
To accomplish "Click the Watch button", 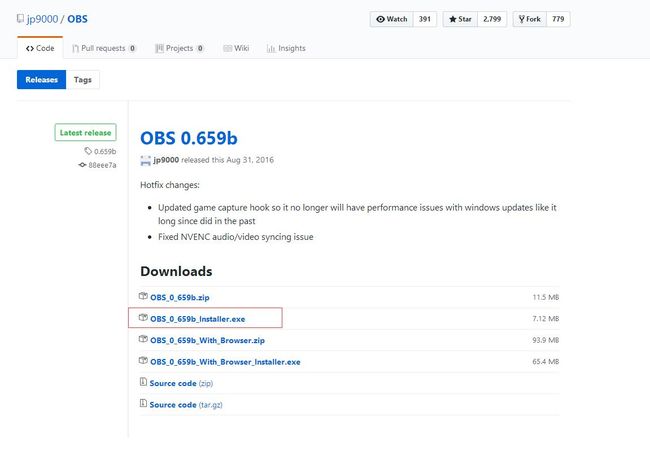I will click(392, 19).
